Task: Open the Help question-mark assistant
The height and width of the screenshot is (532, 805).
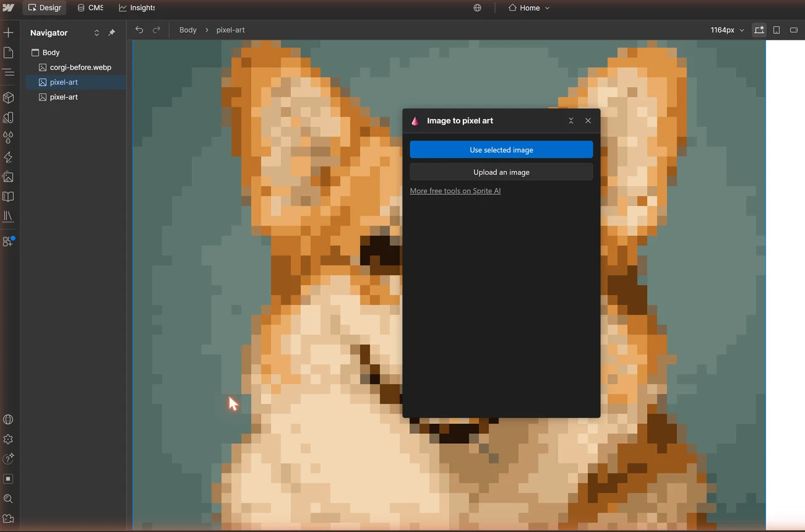Action: click(8, 459)
